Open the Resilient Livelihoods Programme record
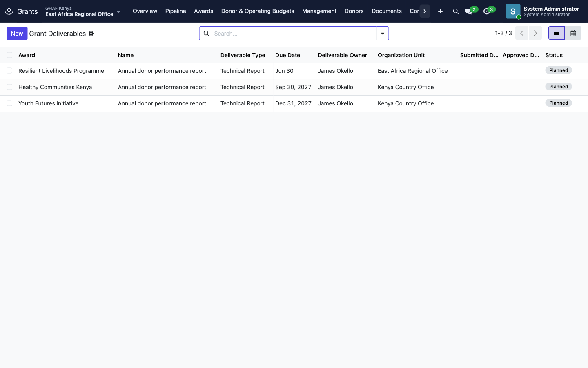 tap(61, 71)
